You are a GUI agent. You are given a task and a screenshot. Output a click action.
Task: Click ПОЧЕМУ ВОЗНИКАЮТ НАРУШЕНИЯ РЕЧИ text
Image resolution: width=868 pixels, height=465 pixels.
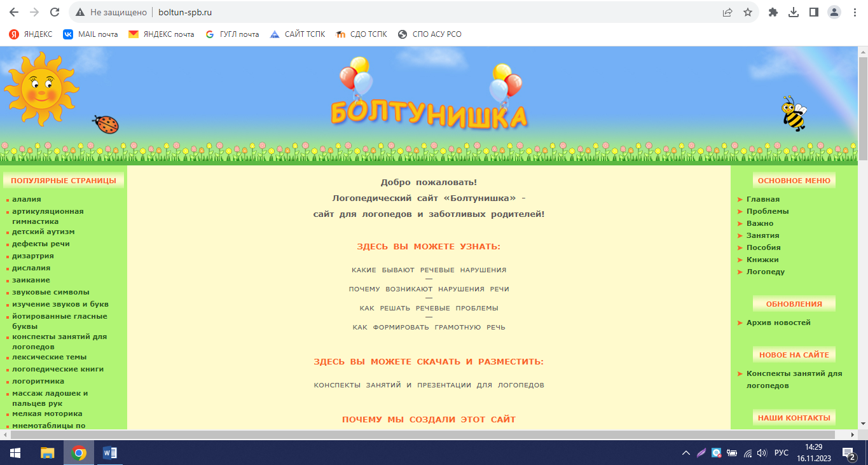429,289
